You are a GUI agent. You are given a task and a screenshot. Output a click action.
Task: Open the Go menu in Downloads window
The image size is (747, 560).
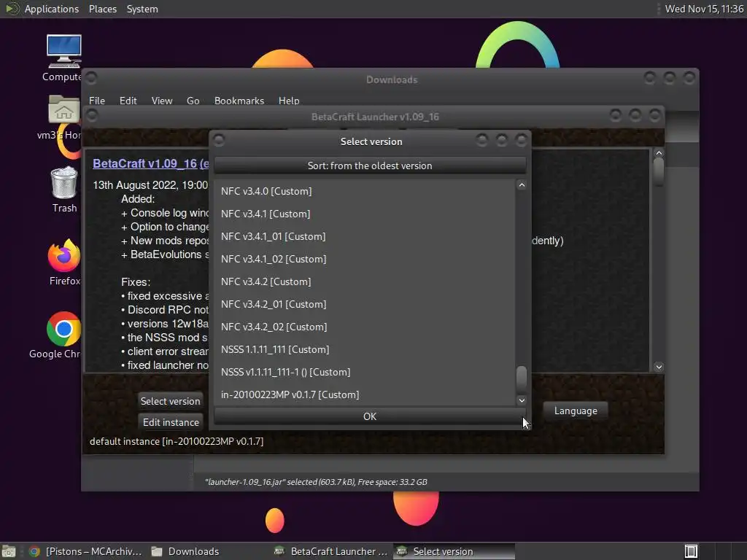(x=193, y=101)
